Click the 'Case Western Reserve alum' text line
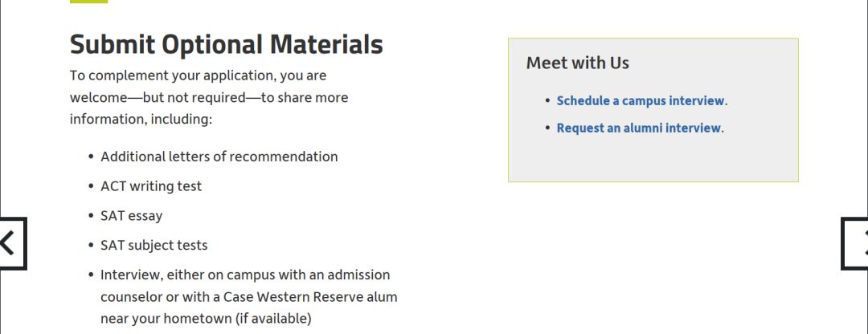Viewport: 868px width, 334px height. click(248, 297)
